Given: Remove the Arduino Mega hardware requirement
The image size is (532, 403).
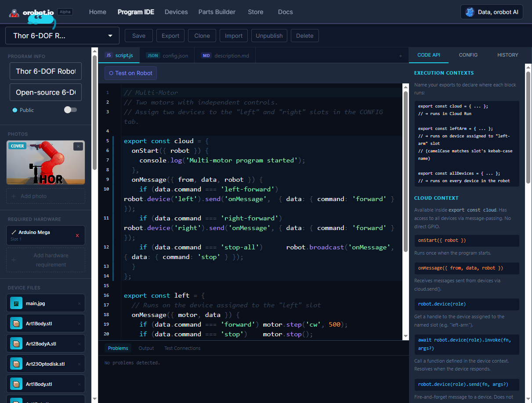Looking at the screenshot, I should pyautogui.click(x=77, y=236).
